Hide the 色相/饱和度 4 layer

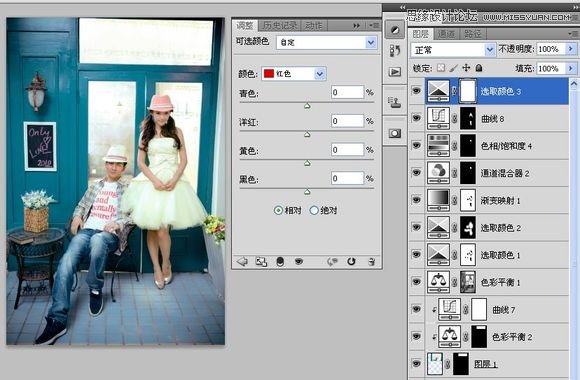[x=416, y=145]
